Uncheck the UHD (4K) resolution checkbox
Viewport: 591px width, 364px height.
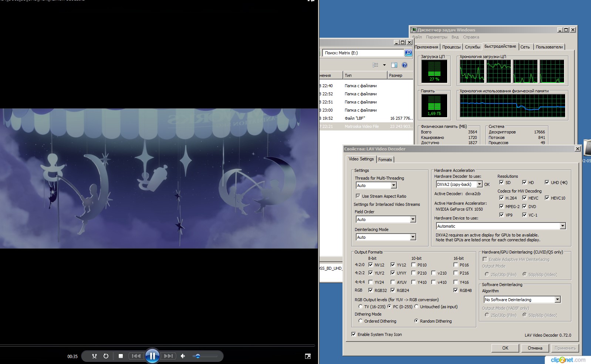click(547, 182)
